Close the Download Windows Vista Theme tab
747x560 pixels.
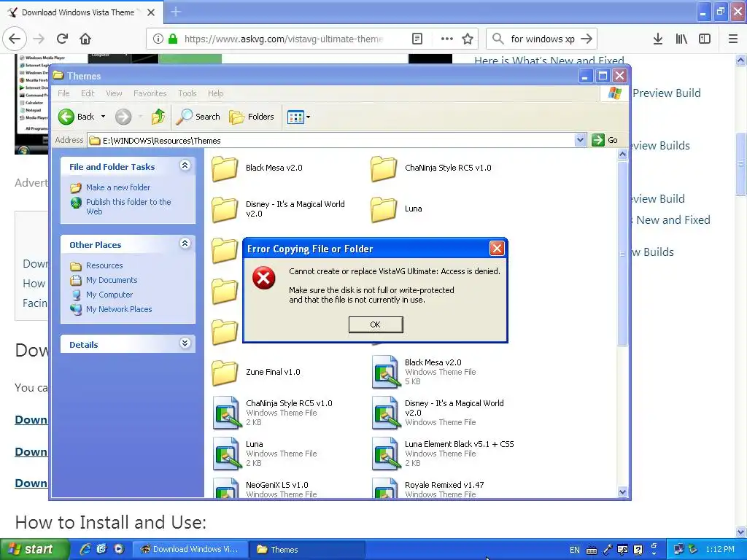(151, 12)
